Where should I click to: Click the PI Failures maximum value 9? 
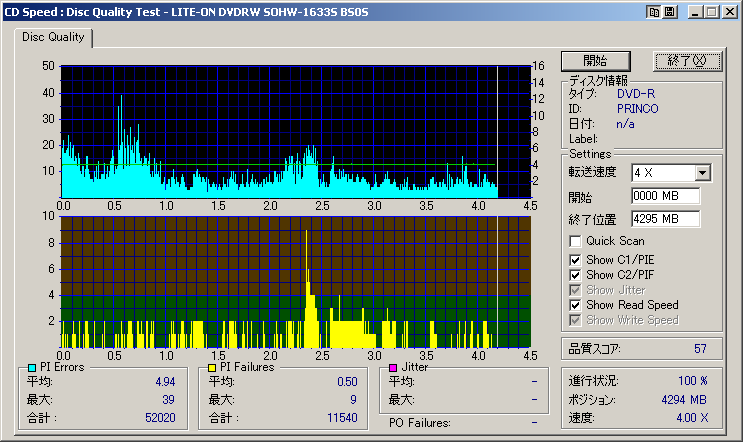(x=353, y=400)
